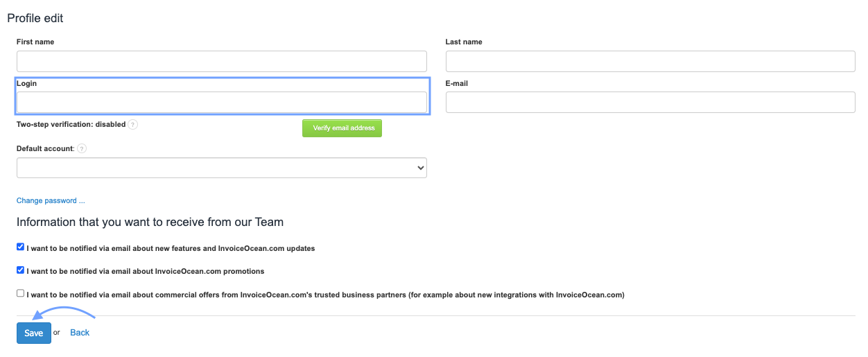
Task: Click the "E-mail" field label
Action: tap(456, 83)
